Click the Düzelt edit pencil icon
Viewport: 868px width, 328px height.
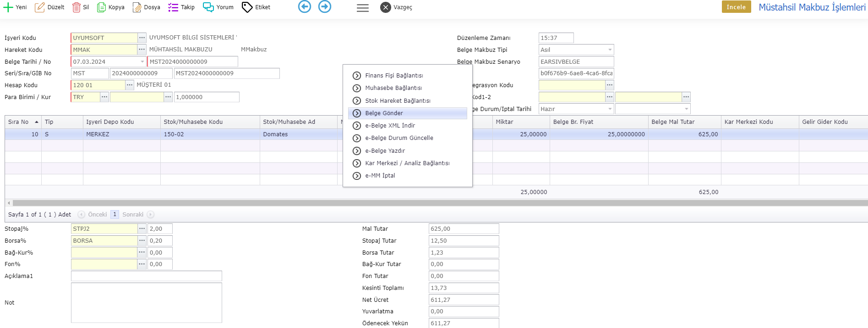(x=40, y=7)
